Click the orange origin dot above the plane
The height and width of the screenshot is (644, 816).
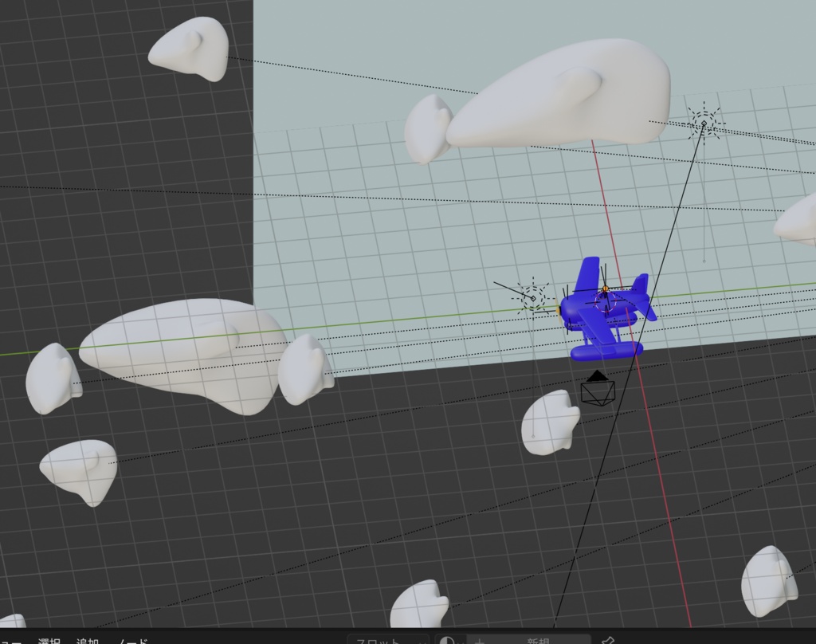(x=606, y=289)
